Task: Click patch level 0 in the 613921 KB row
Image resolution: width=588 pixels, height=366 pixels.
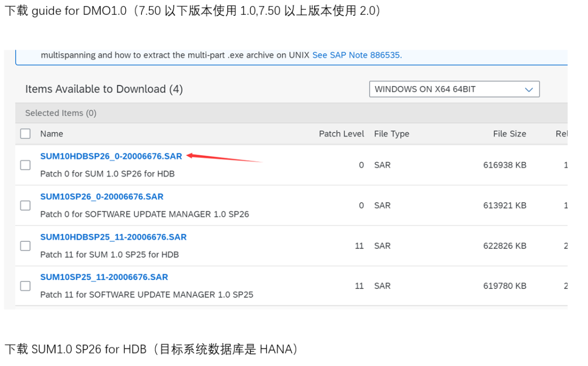Action: [x=361, y=205]
